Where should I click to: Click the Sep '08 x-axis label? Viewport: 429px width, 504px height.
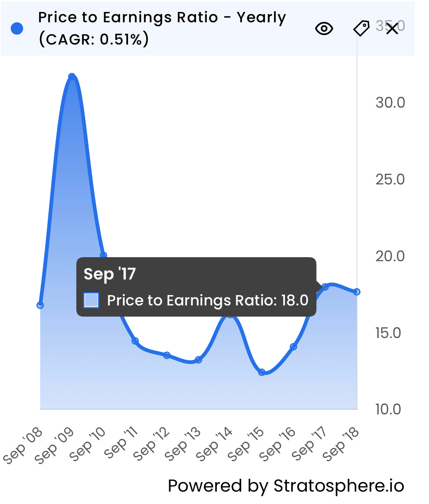point(23,445)
